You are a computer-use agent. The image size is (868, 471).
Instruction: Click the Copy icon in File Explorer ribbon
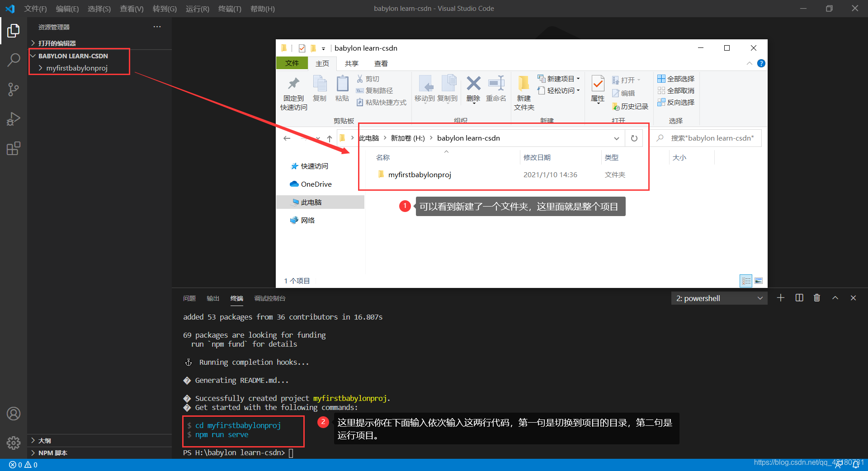coord(320,89)
